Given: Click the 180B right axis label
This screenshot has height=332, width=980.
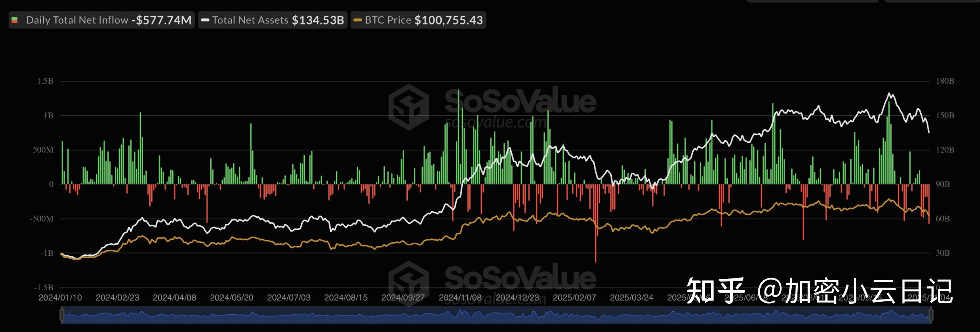Looking at the screenshot, I should coord(945,81).
